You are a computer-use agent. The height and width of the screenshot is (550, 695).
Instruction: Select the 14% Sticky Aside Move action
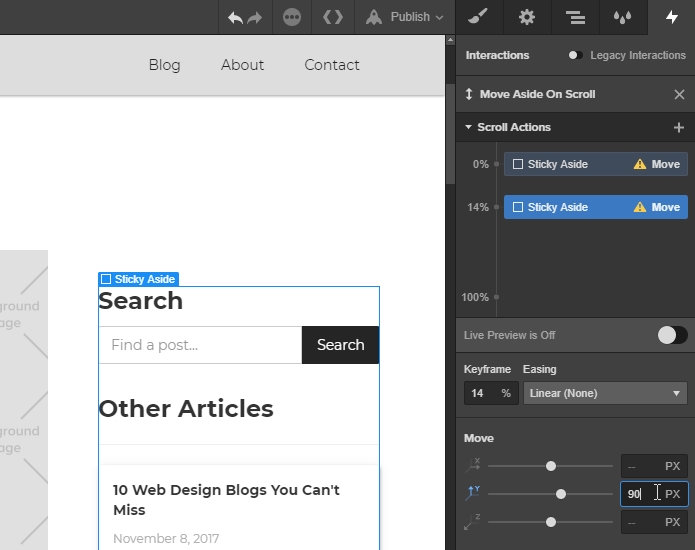point(596,207)
